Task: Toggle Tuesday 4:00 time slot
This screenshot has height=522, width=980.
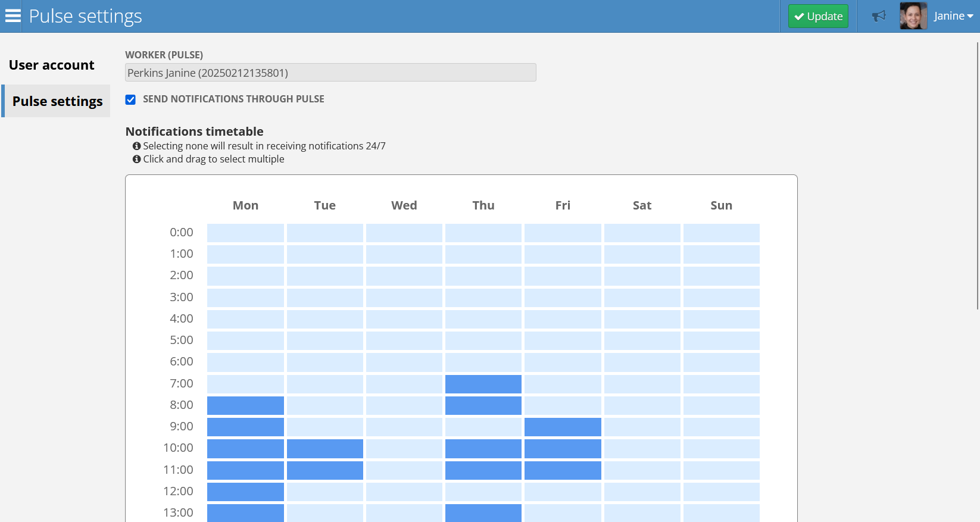Action: [325, 319]
